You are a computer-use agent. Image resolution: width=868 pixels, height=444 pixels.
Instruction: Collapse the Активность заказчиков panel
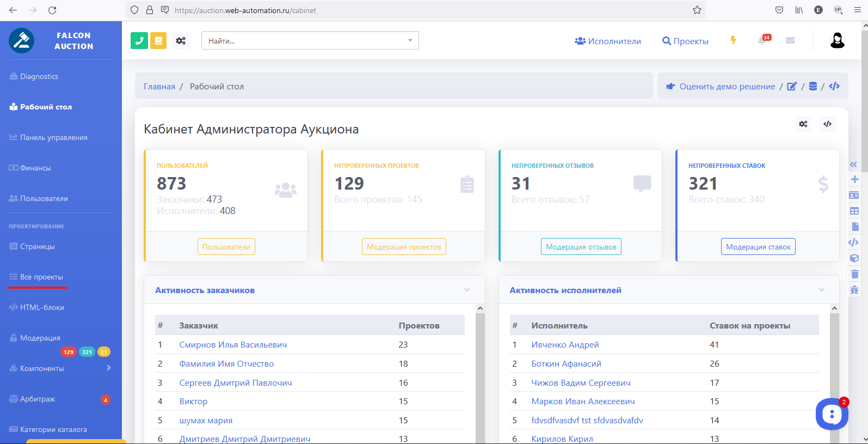pyautogui.click(x=467, y=290)
